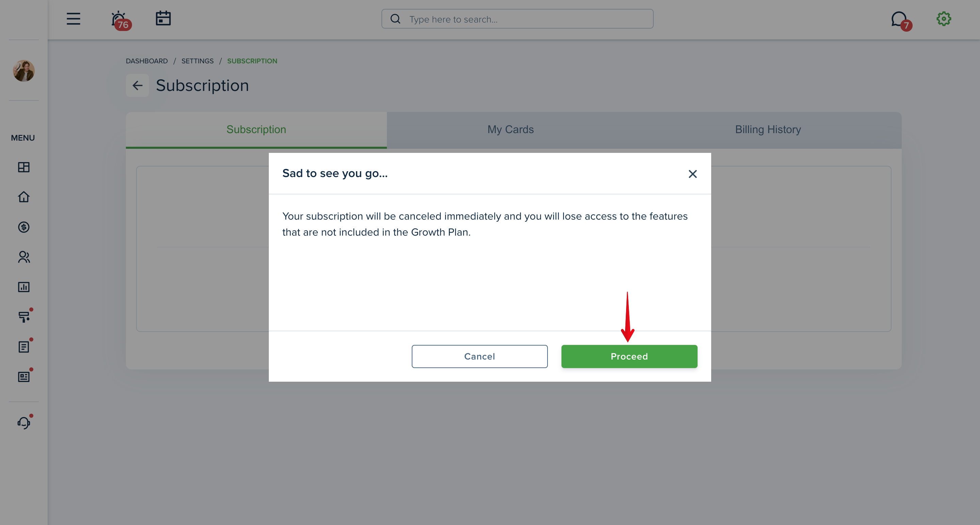Click the Settings breadcrumb link
Viewport: 980px width, 525px height.
click(x=197, y=61)
